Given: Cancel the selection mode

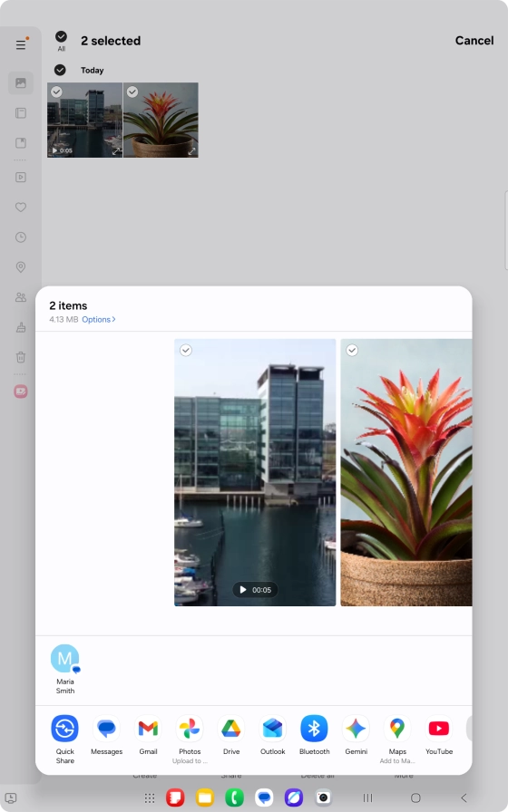Looking at the screenshot, I should pyautogui.click(x=474, y=41).
